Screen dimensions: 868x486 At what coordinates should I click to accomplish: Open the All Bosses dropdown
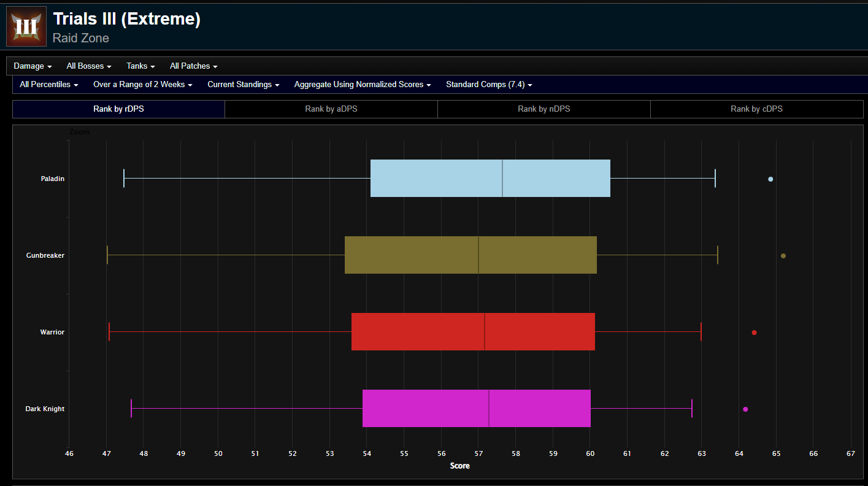pos(89,66)
